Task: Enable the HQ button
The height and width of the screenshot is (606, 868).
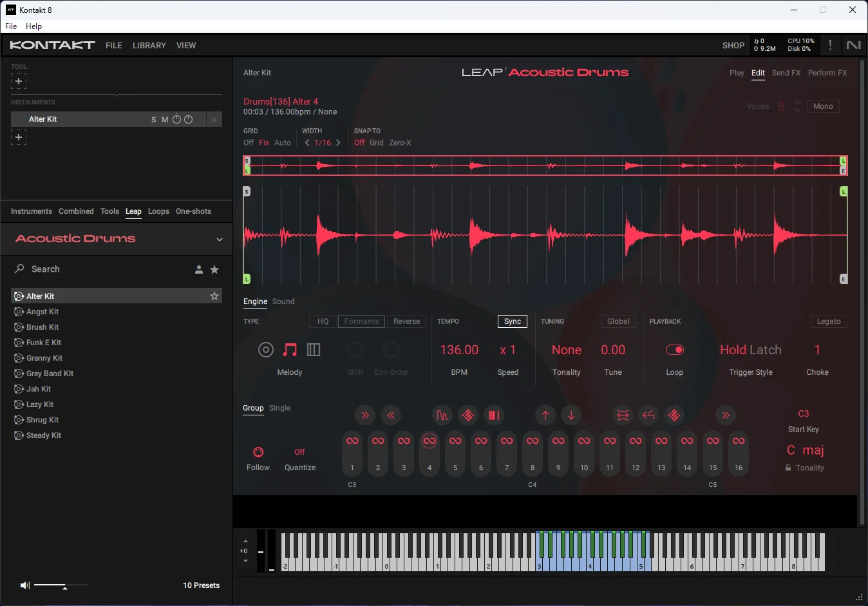Action: click(x=323, y=321)
